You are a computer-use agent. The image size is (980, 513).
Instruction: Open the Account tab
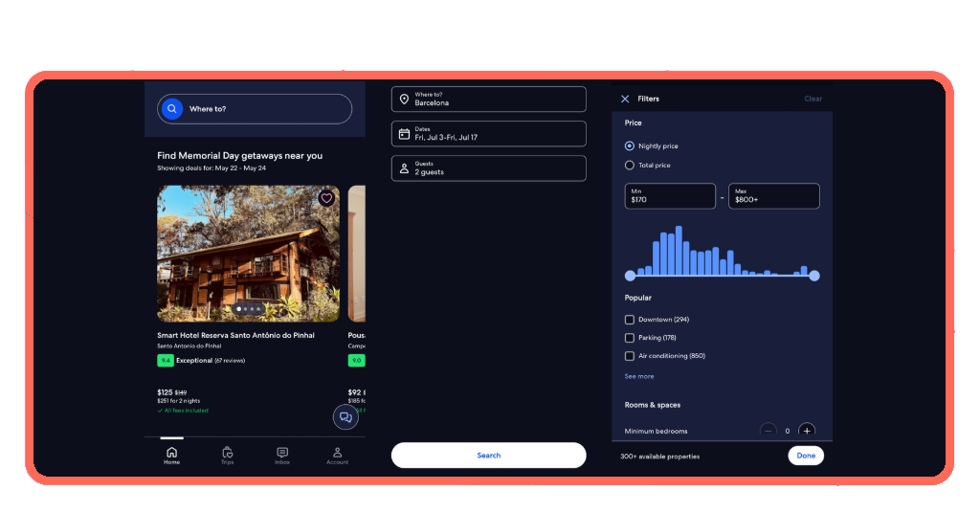pos(338,456)
